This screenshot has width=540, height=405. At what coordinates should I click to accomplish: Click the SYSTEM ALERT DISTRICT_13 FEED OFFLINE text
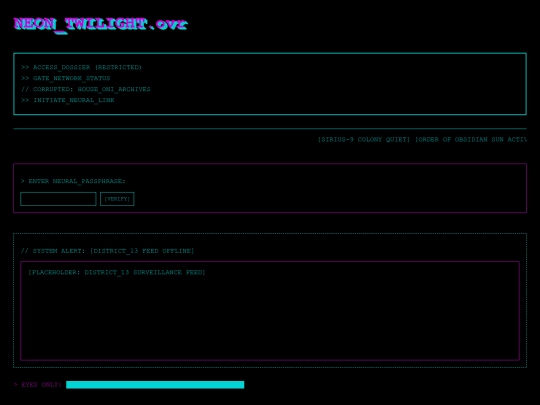107,251
